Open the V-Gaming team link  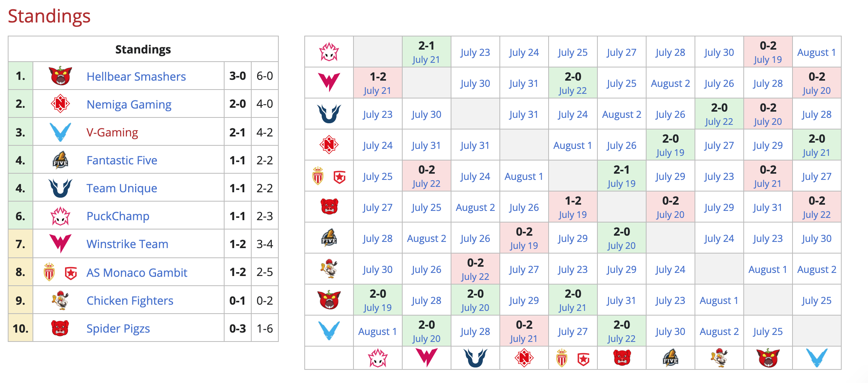tap(112, 132)
